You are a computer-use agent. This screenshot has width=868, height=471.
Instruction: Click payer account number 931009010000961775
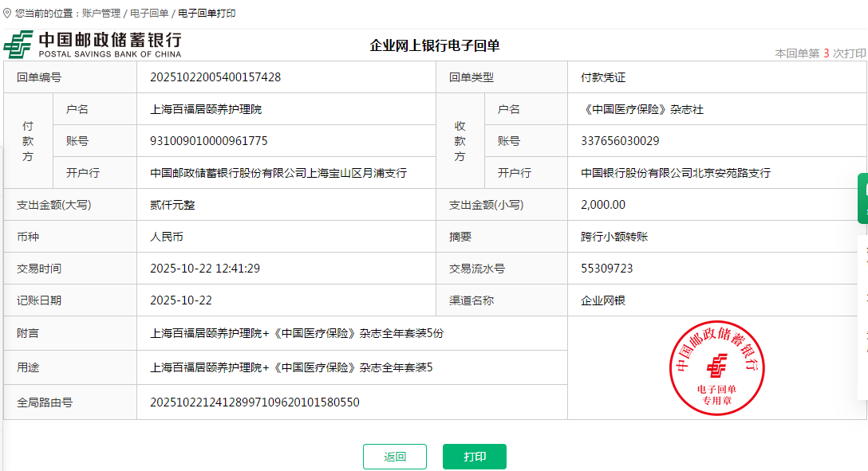click(x=209, y=141)
